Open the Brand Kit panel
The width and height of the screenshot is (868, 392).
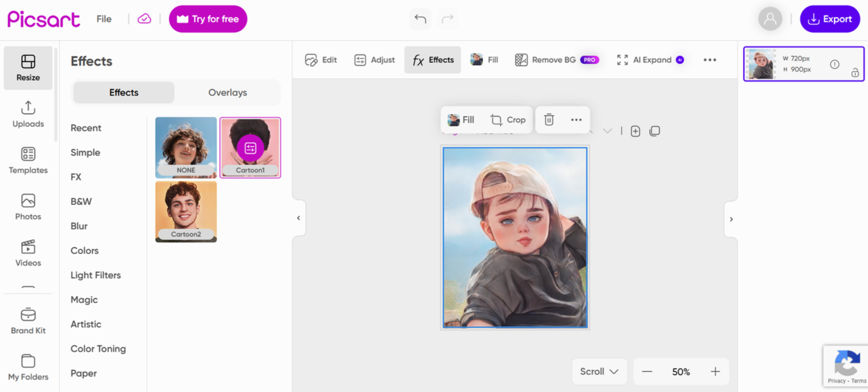point(28,321)
